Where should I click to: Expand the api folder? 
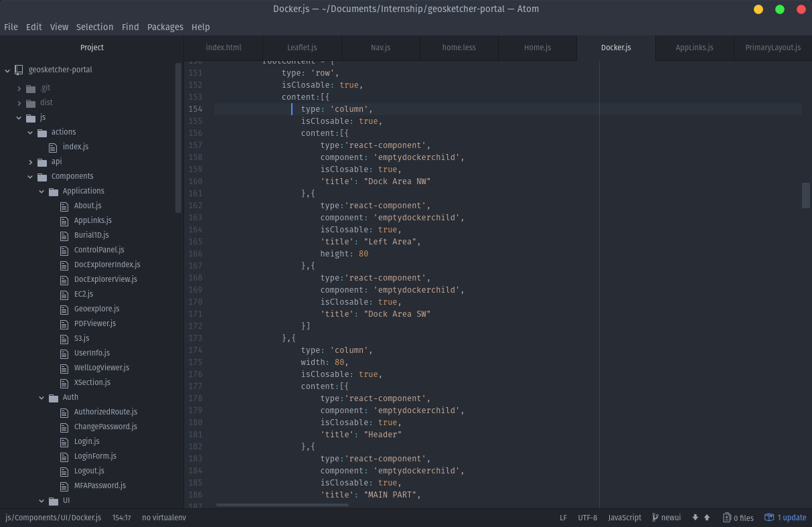click(31, 162)
